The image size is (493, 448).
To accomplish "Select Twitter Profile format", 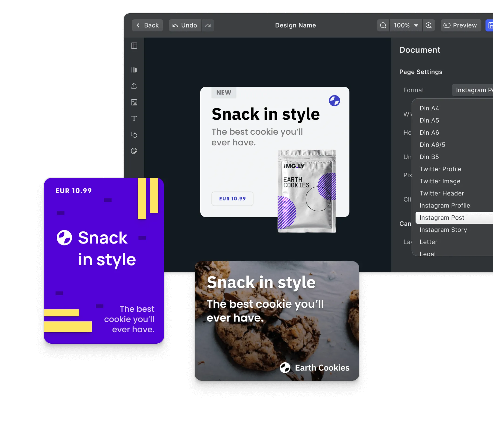I will pos(454,169).
